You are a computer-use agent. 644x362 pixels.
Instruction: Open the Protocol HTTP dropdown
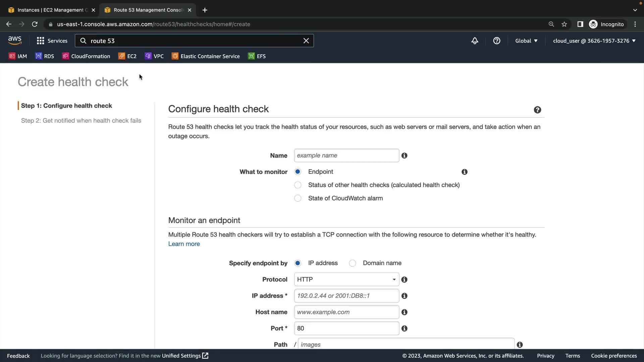click(346, 280)
